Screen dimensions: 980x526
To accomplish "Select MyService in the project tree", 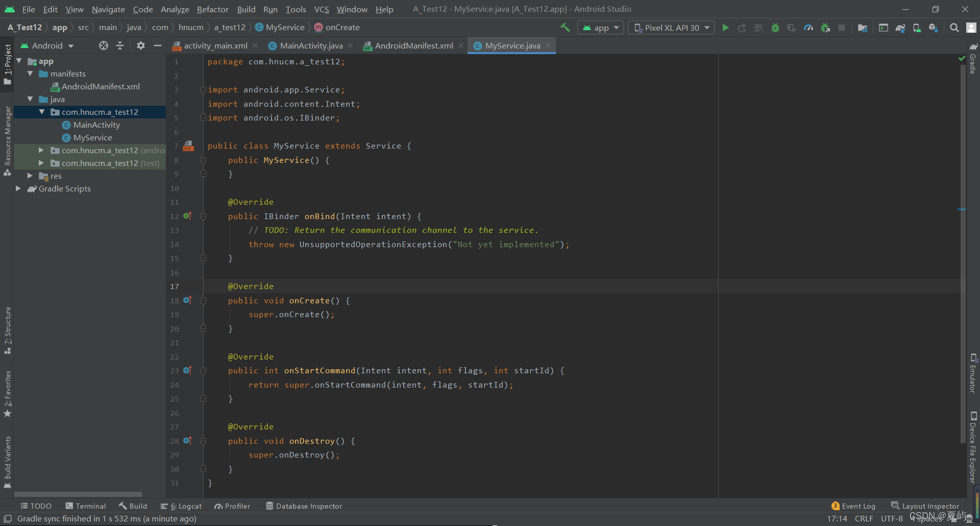I will (92, 137).
